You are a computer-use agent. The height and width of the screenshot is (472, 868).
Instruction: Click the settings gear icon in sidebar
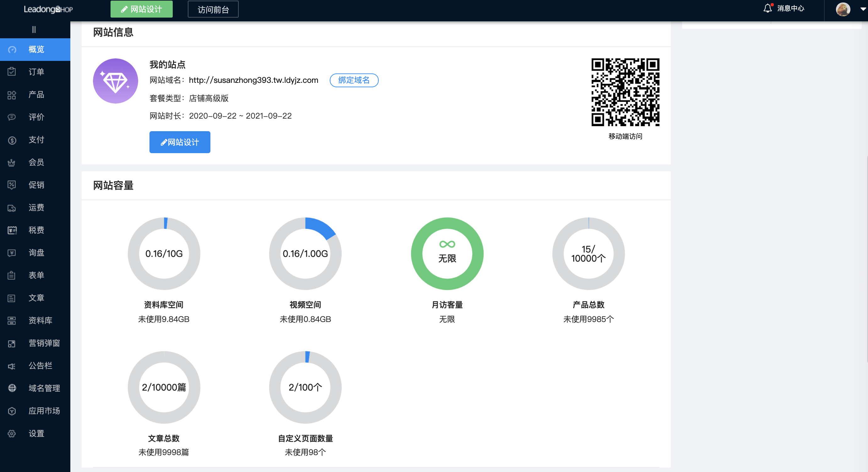pyautogui.click(x=12, y=434)
